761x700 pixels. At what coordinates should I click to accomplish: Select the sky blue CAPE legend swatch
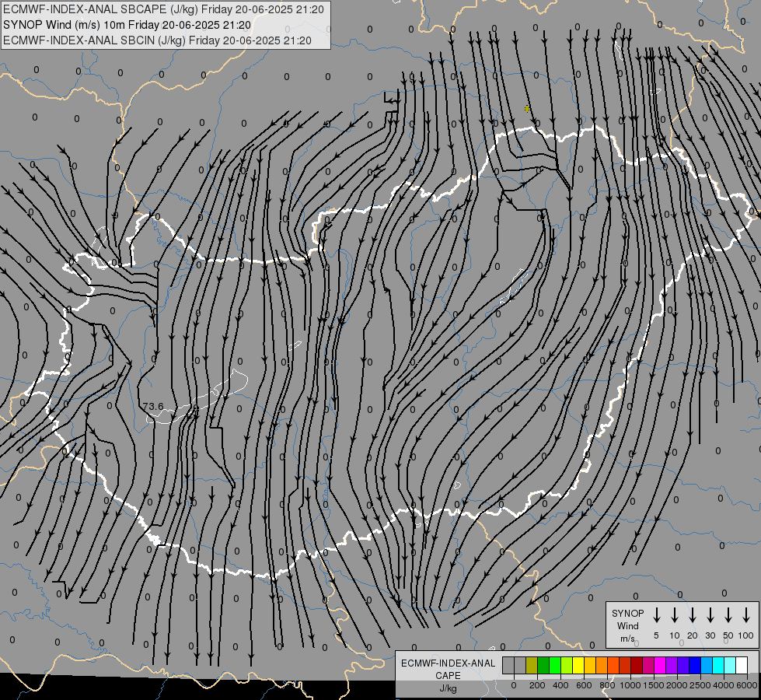[707, 665]
